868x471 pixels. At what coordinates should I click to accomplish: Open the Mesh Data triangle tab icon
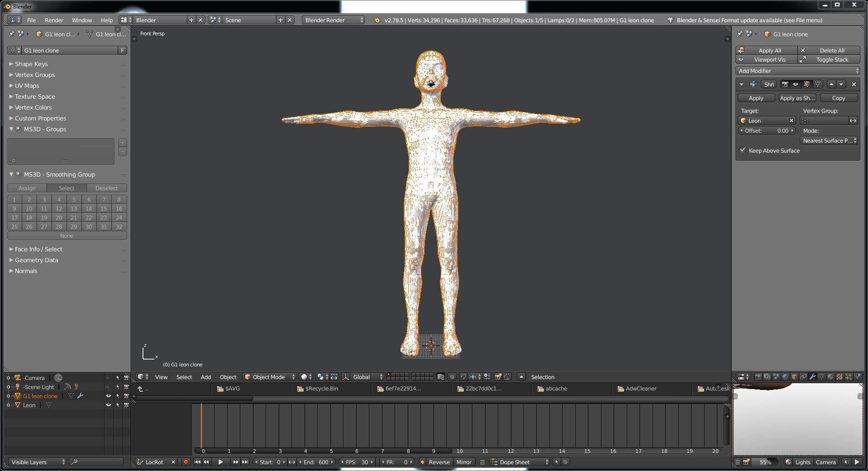[821, 377]
